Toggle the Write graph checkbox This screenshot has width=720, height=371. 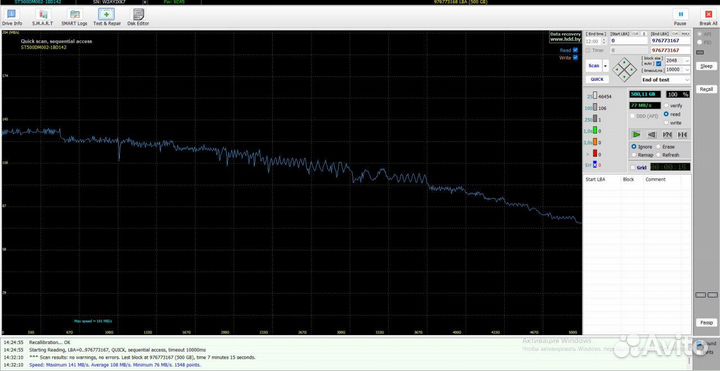coord(575,58)
